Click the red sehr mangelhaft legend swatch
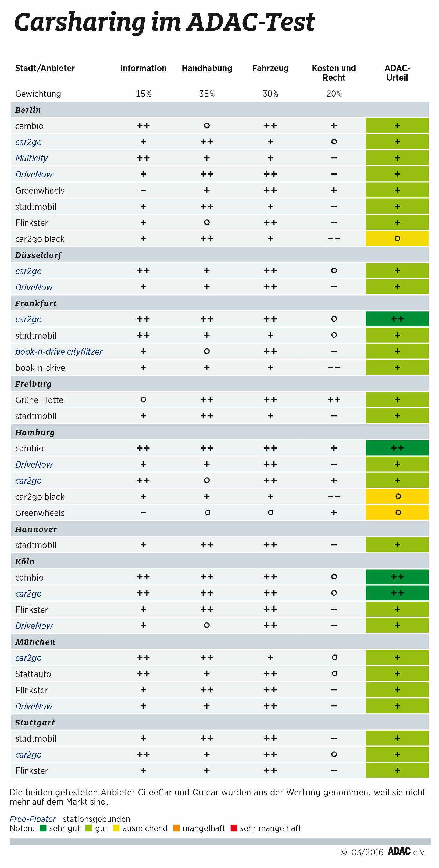Viewport: 439px width, 868px height. click(234, 828)
